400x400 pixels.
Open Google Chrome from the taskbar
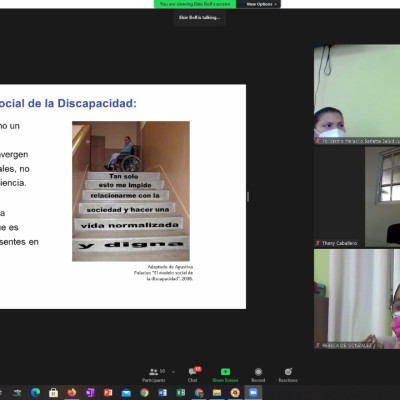click(x=144, y=393)
